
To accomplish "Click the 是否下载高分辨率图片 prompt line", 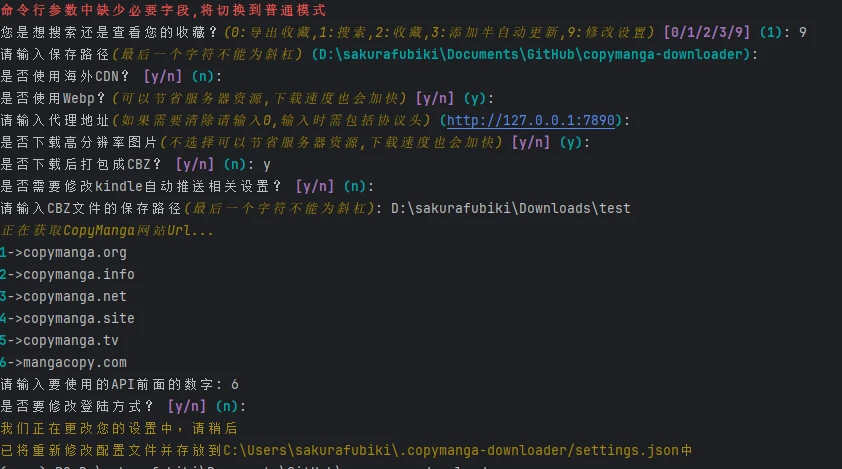I will [x=295, y=142].
